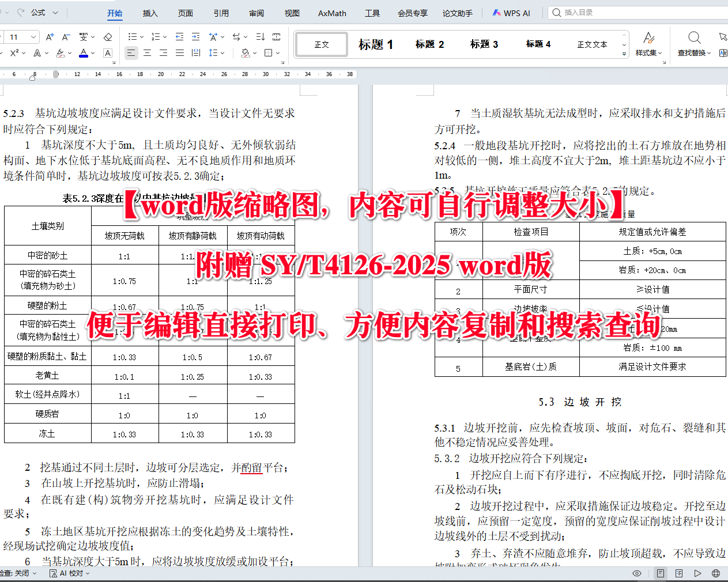Open AI 校对 in status bar

(x=70, y=573)
